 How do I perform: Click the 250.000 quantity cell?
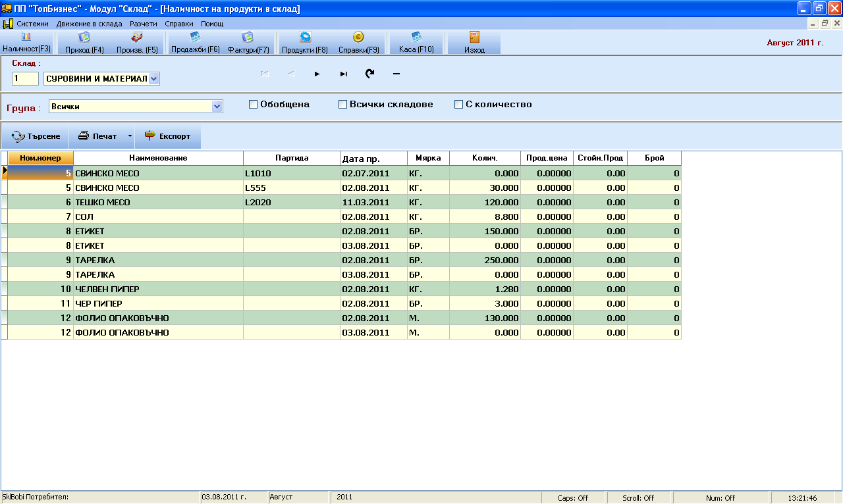coord(485,260)
